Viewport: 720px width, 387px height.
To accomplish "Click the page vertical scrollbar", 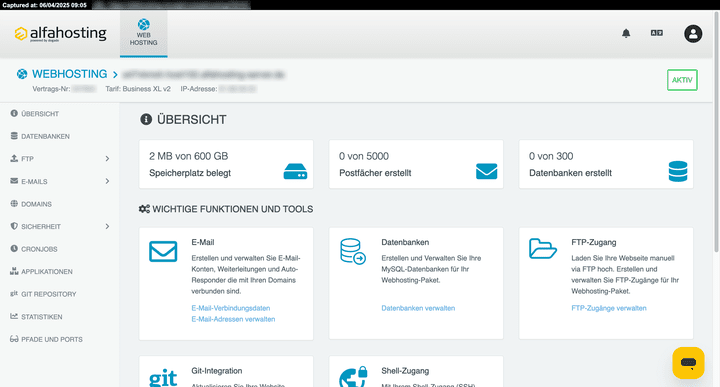I will 716,132.
